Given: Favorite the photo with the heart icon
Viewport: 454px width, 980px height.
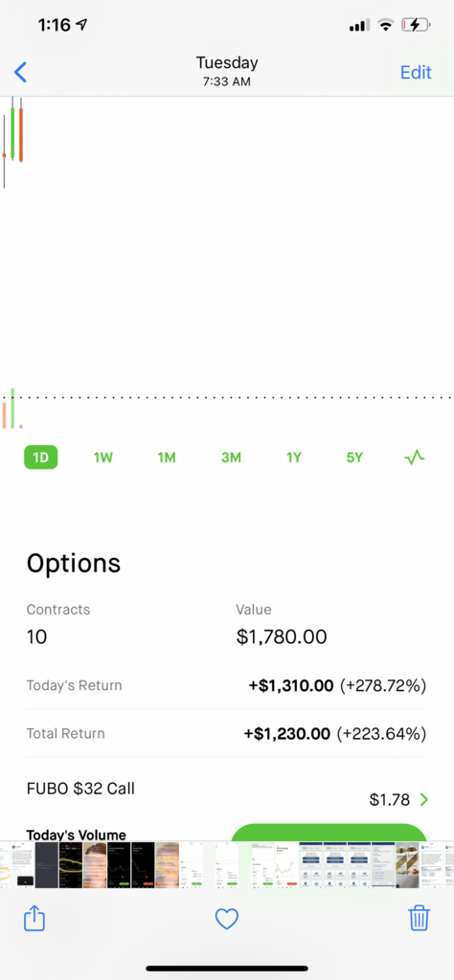Looking at the screenshot, I should point(227,919).
